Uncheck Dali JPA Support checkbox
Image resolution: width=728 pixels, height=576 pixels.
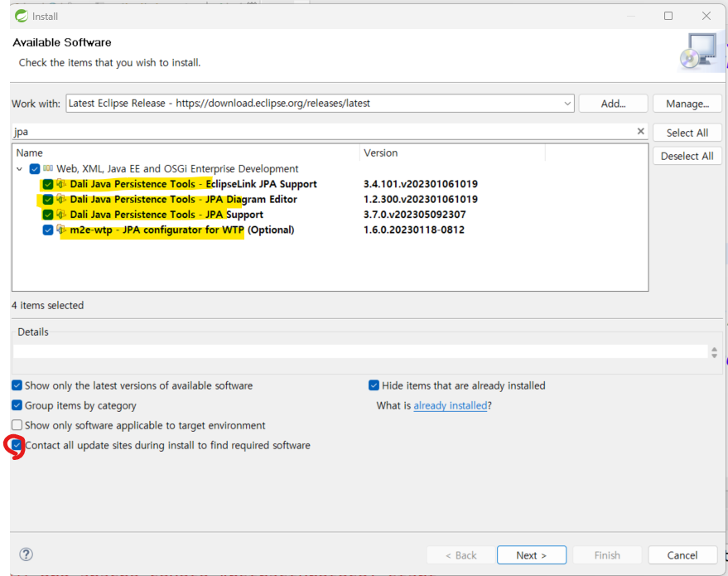[x=48, y=215]
